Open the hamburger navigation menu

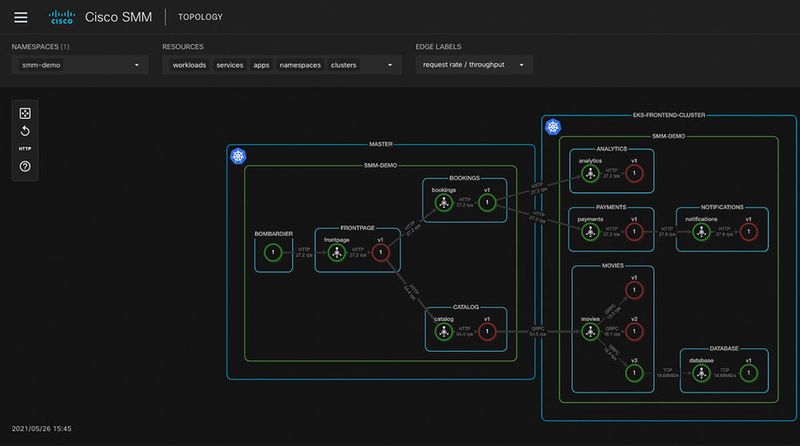(21, 17)
